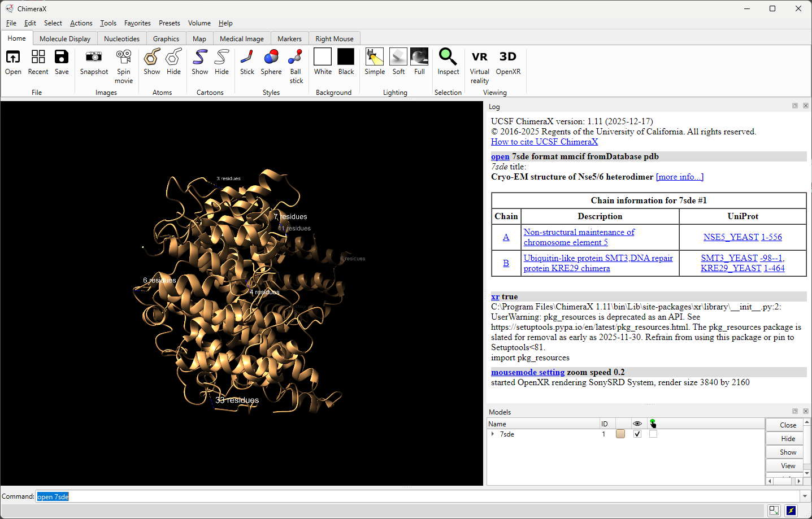Open the Inspect selection tool

(448, 58)
